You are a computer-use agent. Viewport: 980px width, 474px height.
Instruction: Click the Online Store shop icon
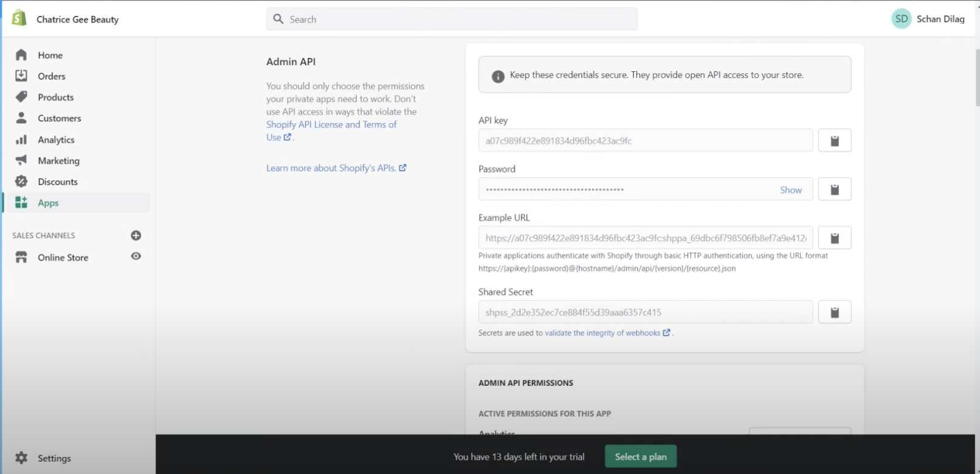[x=21, y=257]
